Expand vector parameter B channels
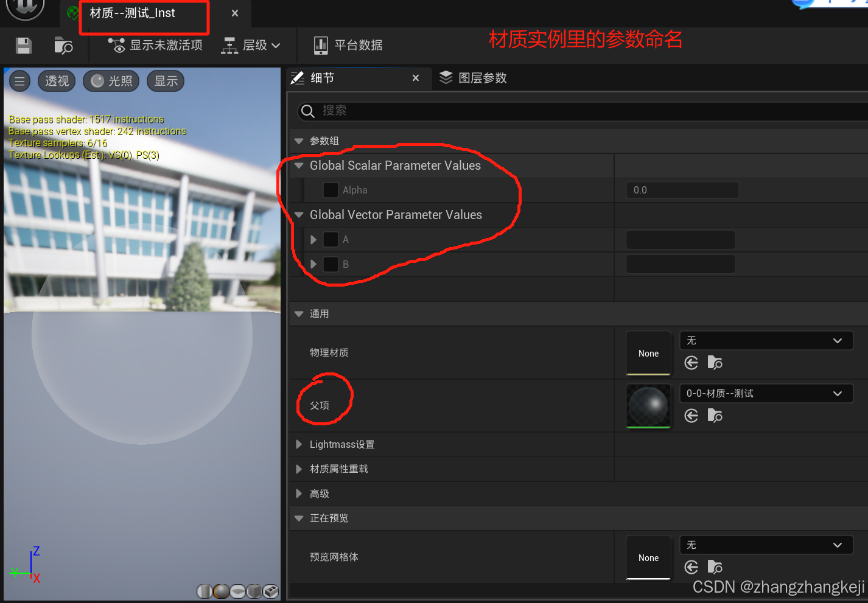868x603 pixels. (313, 264)
